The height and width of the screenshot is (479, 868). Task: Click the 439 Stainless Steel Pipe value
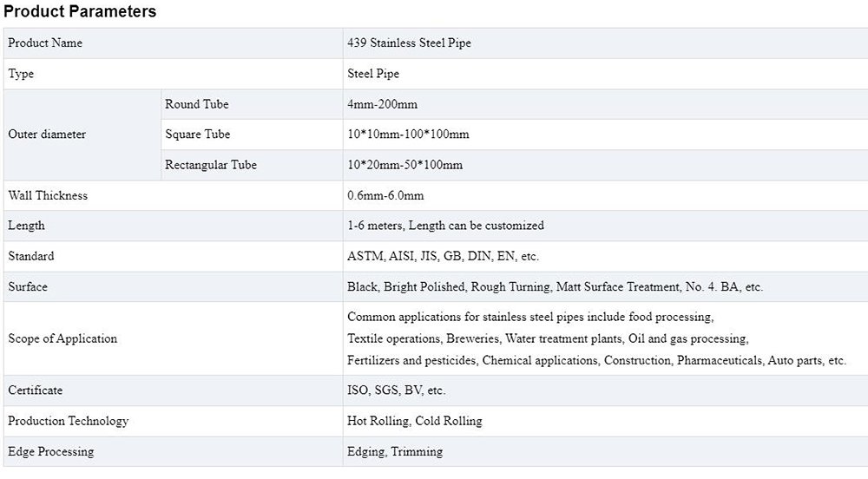point(409,43)
